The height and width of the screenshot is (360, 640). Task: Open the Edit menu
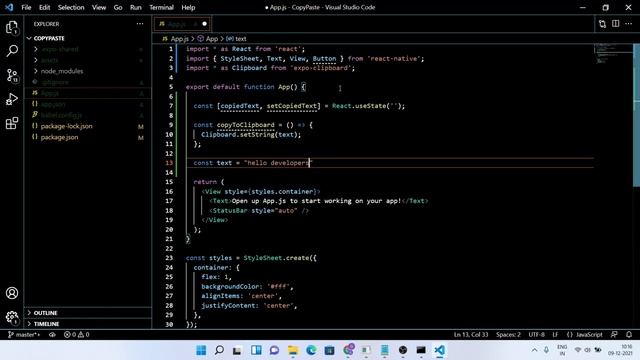pos(44,7)
